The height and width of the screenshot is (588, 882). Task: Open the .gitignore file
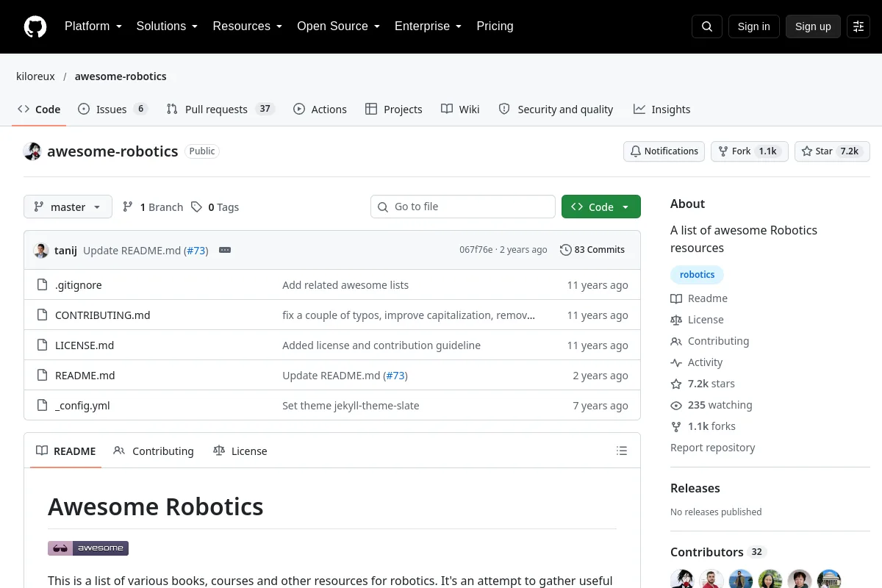(x=79, y=285)
